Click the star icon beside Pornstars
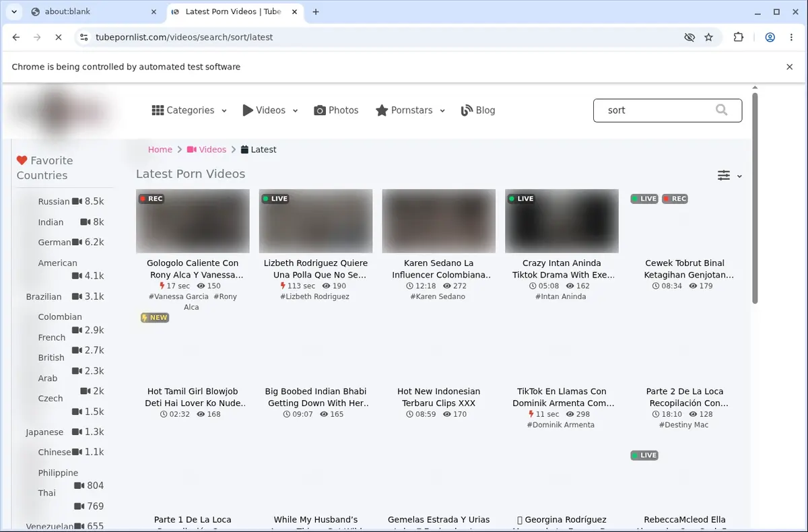 382,110
